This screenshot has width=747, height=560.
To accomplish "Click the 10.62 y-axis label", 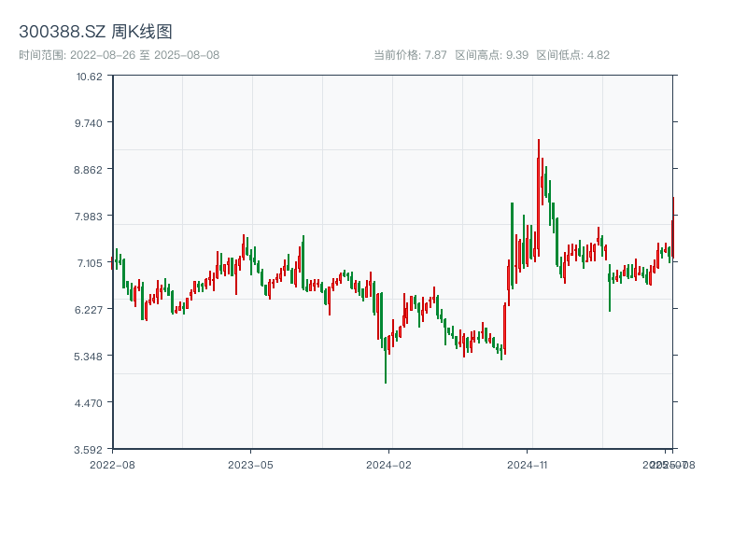I will [x=90, y=76].
